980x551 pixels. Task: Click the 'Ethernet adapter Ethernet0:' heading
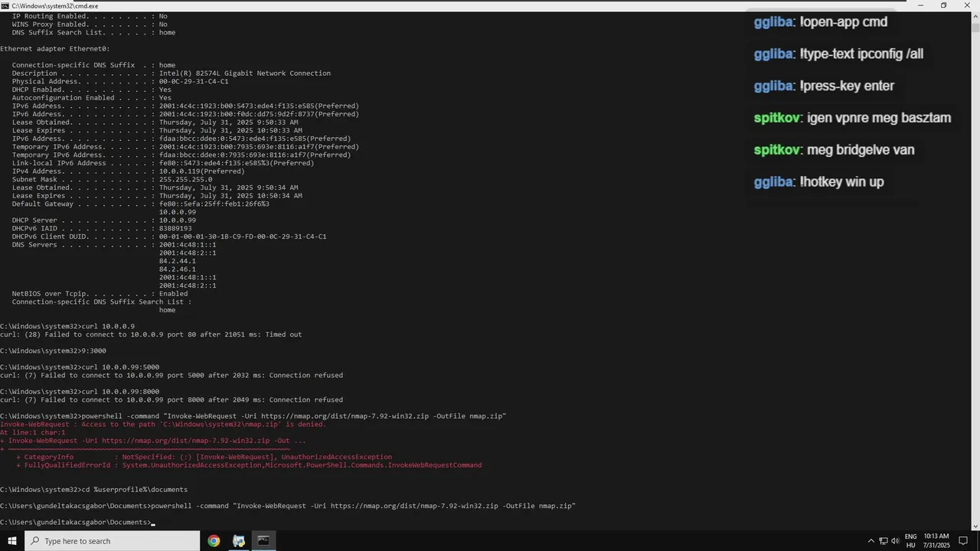55,49
